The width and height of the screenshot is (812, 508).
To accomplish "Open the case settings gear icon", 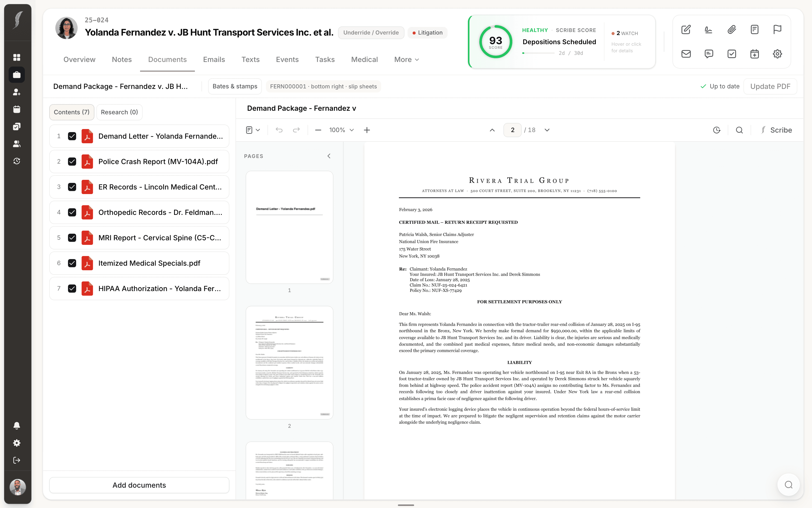I will (x=777, y=54).
